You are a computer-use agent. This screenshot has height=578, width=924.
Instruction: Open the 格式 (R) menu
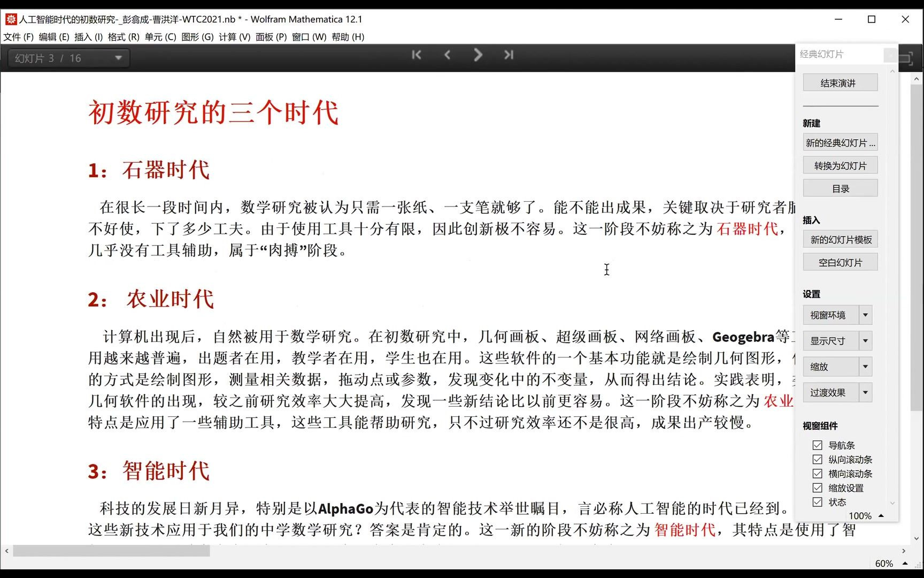(124, 37)
